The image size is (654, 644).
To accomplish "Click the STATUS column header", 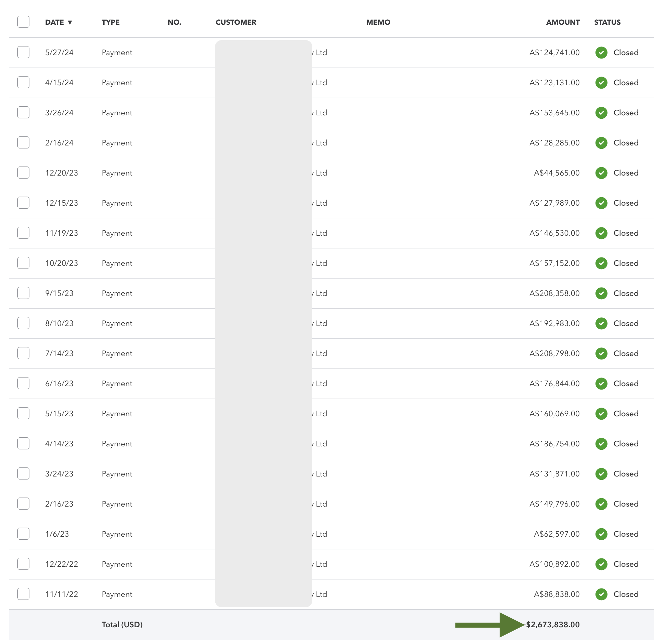I will coord(607,22).
